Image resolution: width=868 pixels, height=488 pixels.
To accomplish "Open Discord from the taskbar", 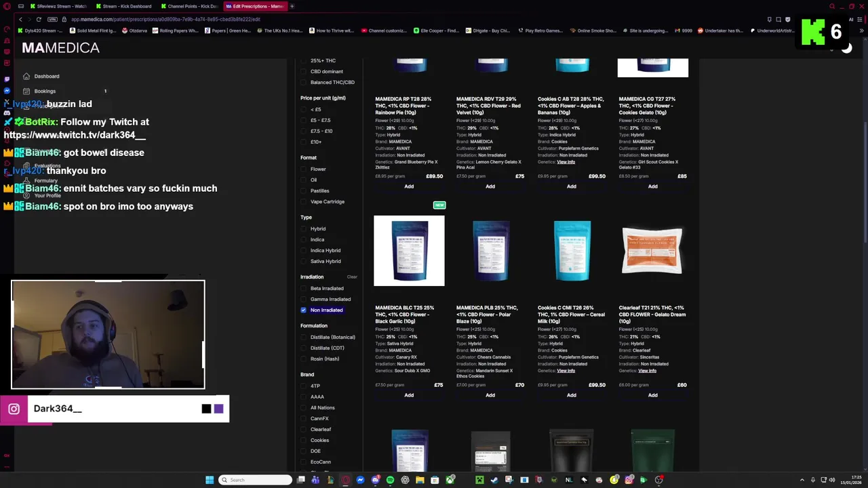I will tap(376, 480).
